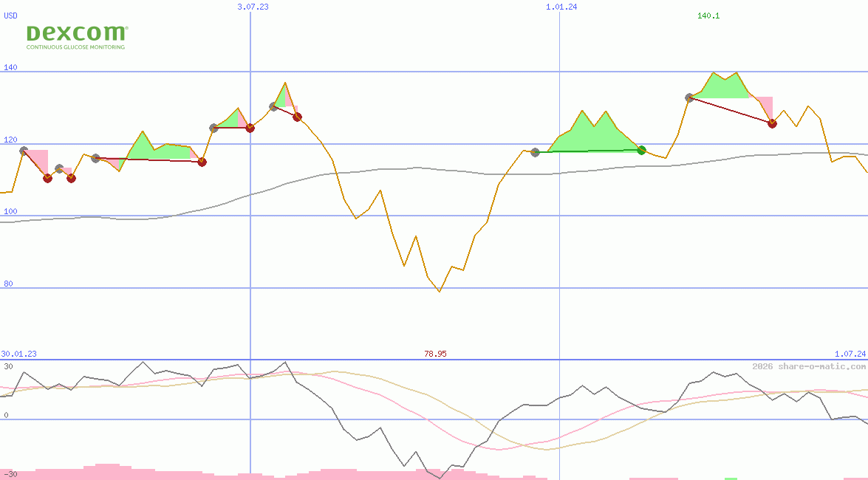
Task: Select the red exit marker ending the last trade
Action: [773, 124]
